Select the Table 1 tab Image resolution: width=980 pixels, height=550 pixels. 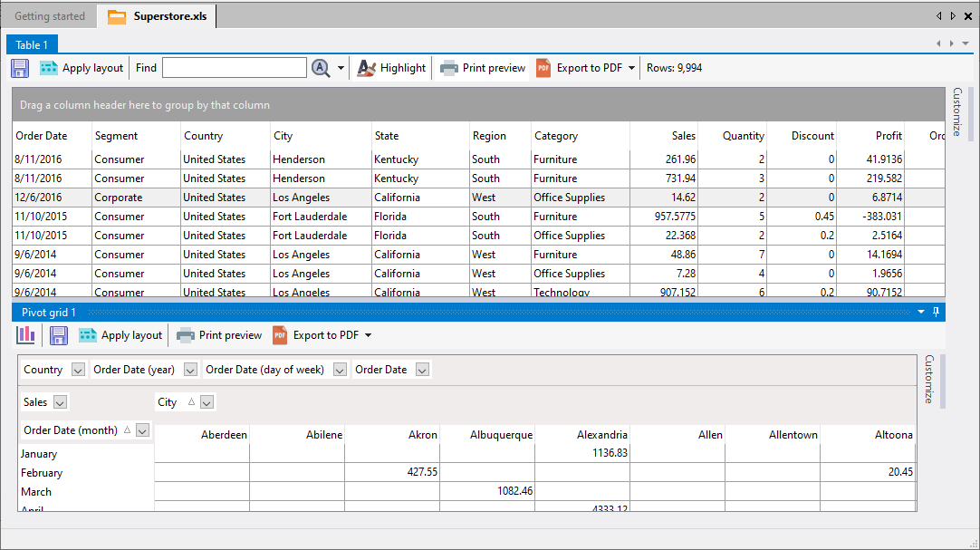pos(33,44)
